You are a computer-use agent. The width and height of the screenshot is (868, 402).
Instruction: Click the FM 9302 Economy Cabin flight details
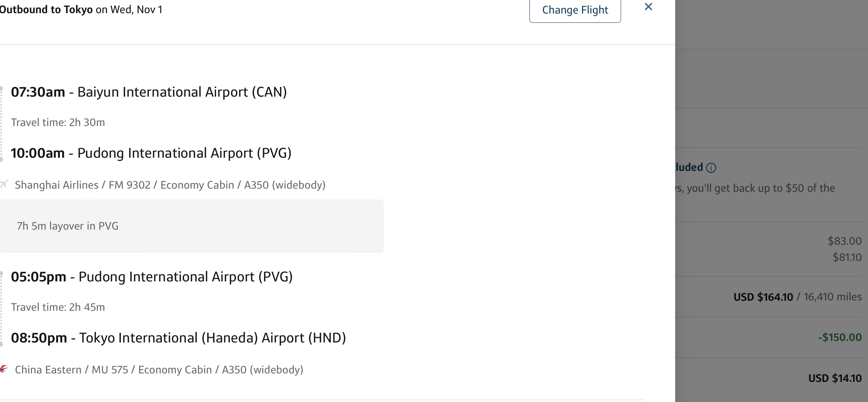click(x=170, y=185)
